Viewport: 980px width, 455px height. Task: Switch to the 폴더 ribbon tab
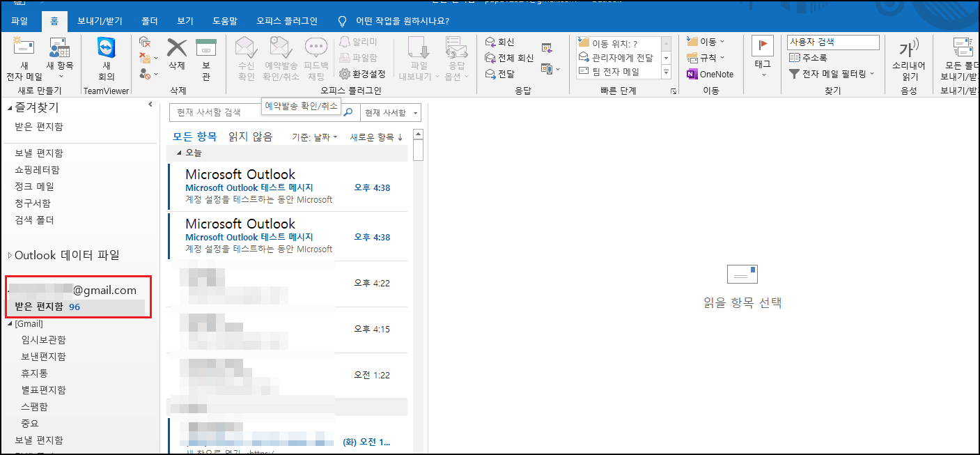point(150,21)
